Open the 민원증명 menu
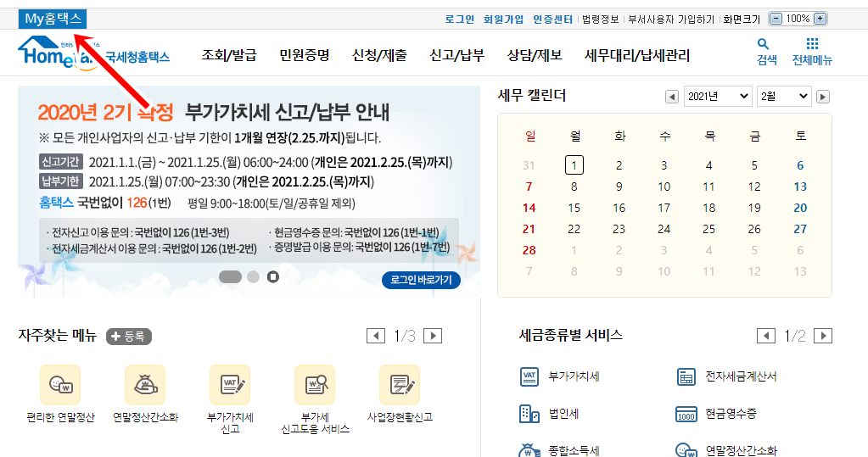Image resolution: width=868 pixels, height=457 pixels. [305, 55]
